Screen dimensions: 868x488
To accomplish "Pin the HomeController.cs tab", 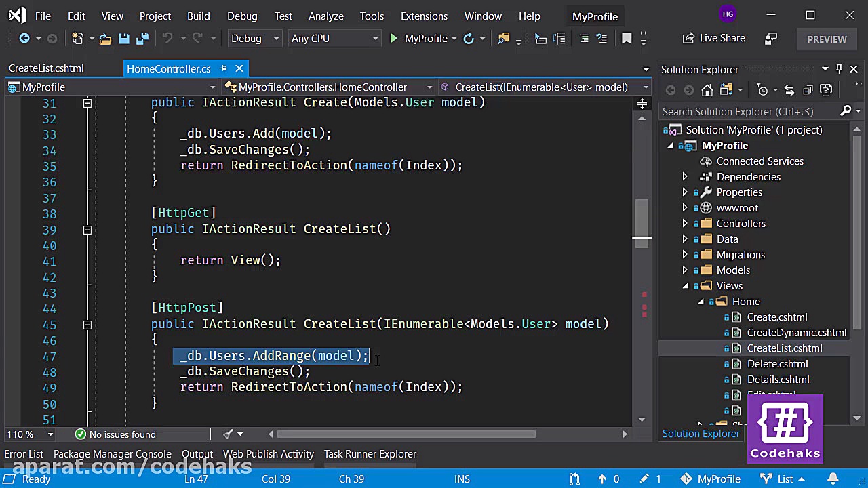I will [223, 68].
